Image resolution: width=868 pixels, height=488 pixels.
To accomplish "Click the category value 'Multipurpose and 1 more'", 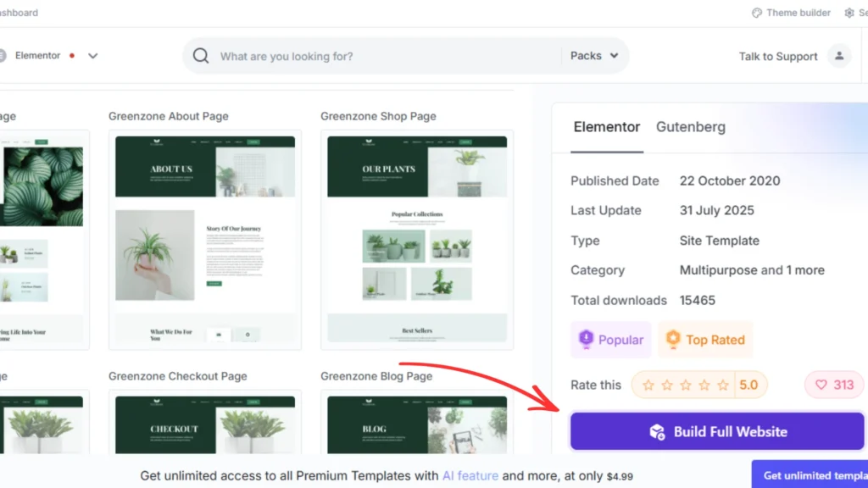I will point(752,270).
